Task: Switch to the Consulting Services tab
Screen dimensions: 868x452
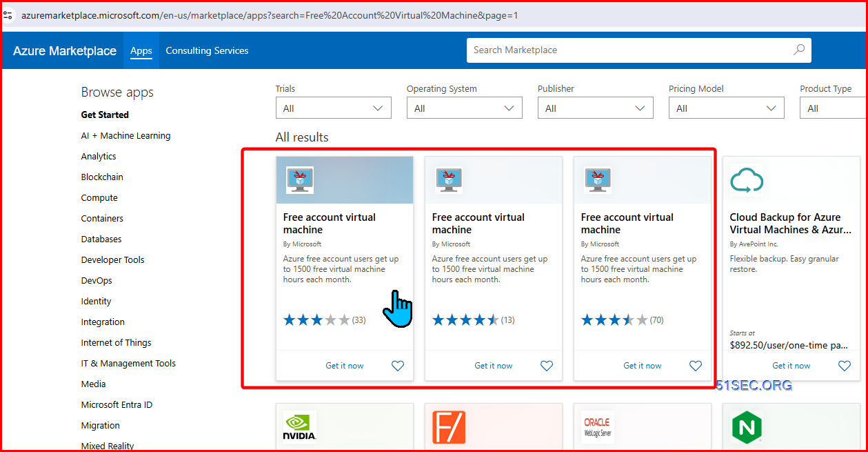Action: 207,50
